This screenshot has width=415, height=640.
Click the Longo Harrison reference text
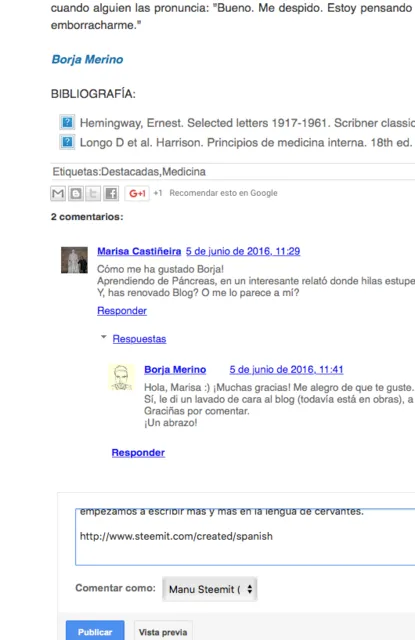[246, 143]
